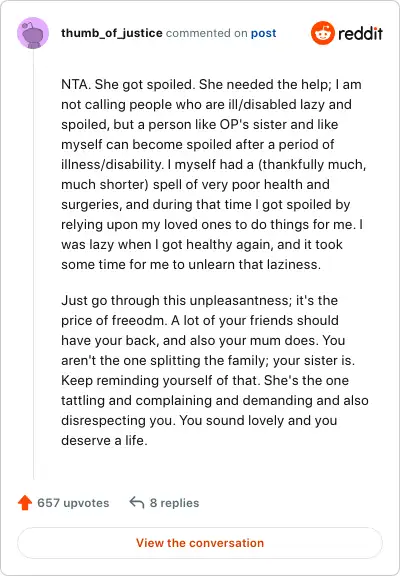The image size is (400, 576).
Task: Click the curved reply arrow icon
Action: pos(137,502)
